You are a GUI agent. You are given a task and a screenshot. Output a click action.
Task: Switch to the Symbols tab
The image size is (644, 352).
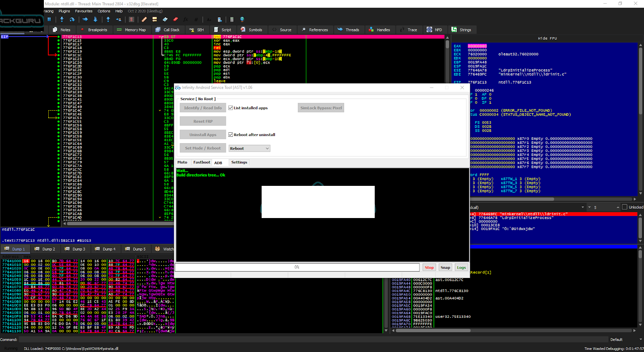click(252, 30)
